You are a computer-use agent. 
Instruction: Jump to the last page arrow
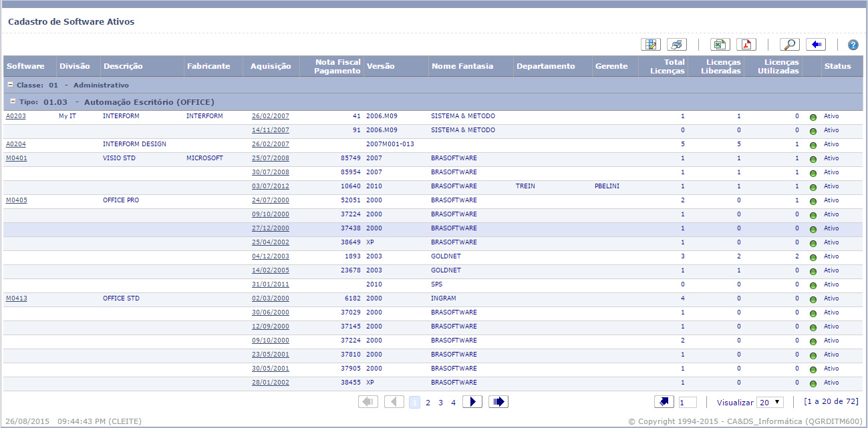[498, 402]
